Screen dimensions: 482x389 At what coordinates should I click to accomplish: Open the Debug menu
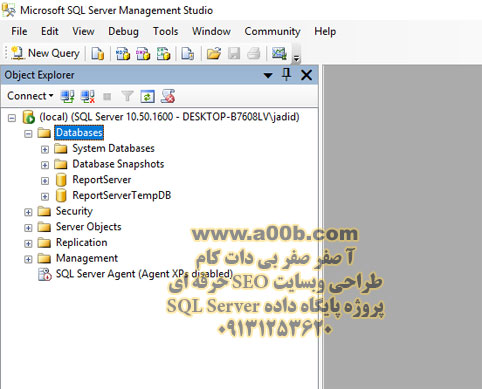click(x=123, y=31)
